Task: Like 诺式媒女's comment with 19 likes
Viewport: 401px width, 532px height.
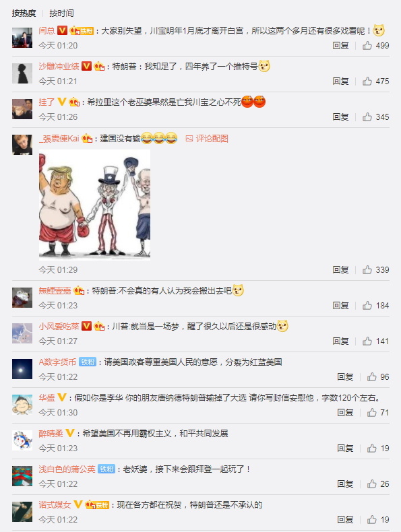Action: [372, 519]
